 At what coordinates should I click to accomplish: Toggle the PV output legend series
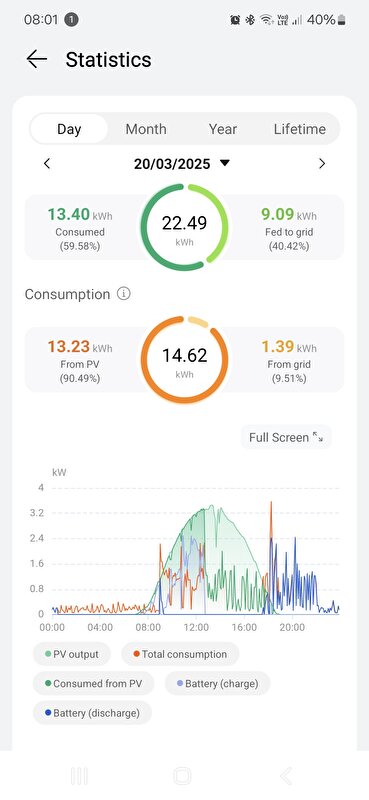coord(71,654)
